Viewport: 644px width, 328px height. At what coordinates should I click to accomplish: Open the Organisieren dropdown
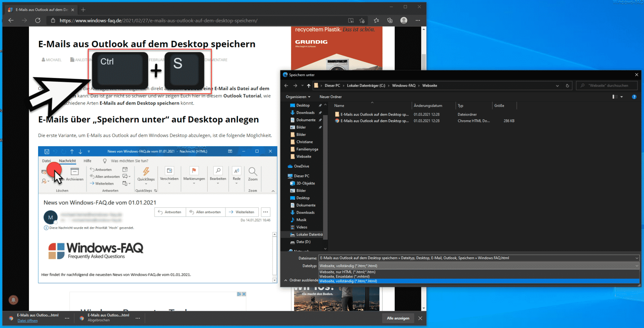pyautogui.click(x=297, y=96)
